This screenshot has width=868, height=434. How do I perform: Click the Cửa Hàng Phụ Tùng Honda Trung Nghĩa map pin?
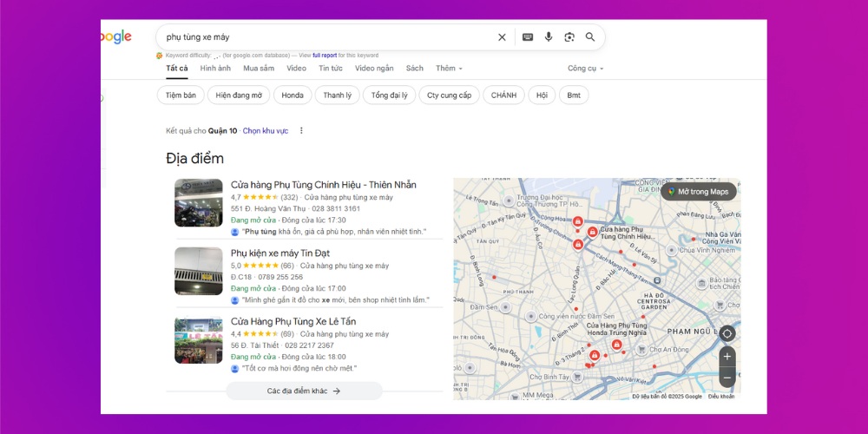click(x=616, y=345)
